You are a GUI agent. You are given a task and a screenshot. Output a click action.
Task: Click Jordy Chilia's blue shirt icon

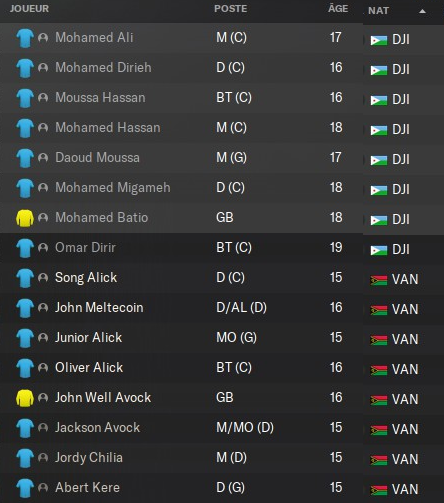25,458
